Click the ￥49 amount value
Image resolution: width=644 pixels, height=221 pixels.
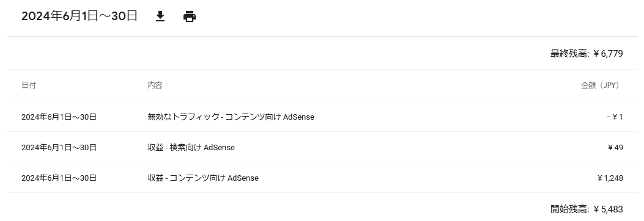coord(615,148)
